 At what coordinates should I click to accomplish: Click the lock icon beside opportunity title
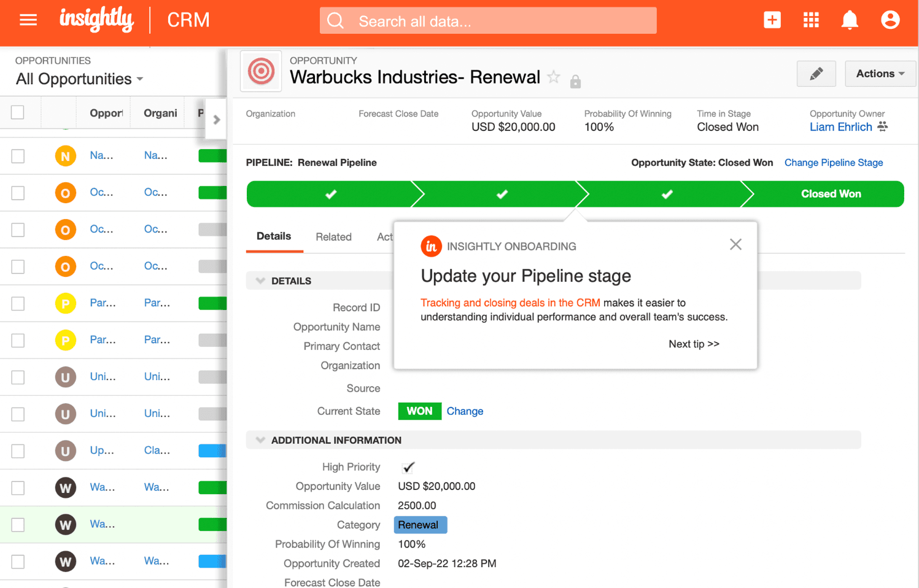click(575, 81)
